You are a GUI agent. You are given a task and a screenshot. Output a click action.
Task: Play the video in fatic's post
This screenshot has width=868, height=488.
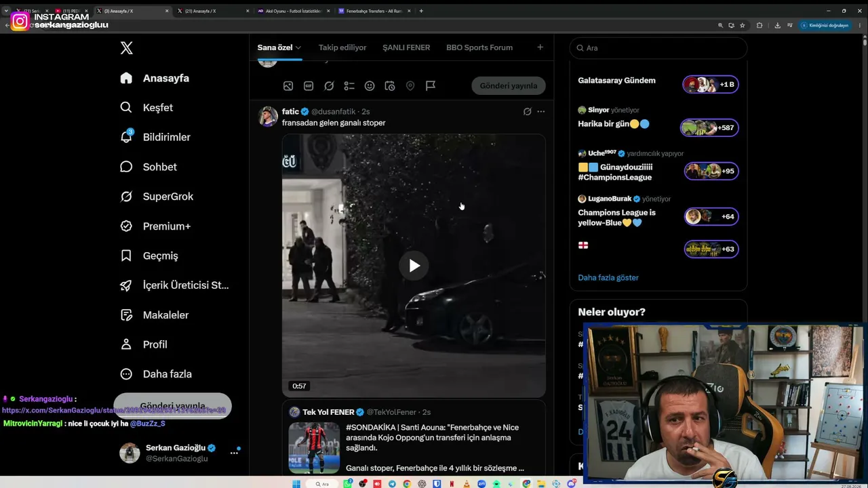[x=414, y=265]
